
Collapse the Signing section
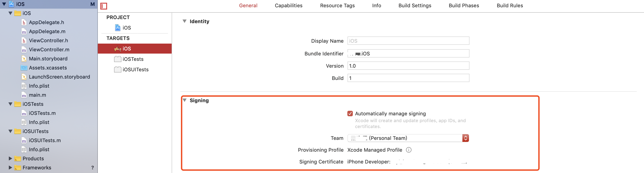click(185, 100)
